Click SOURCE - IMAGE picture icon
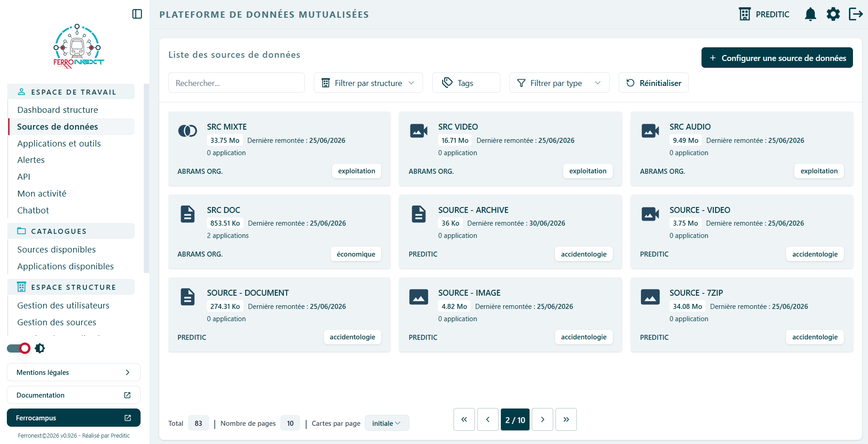Image resolution: width=868 pixels, height=444 pixels. coord(419,297)
